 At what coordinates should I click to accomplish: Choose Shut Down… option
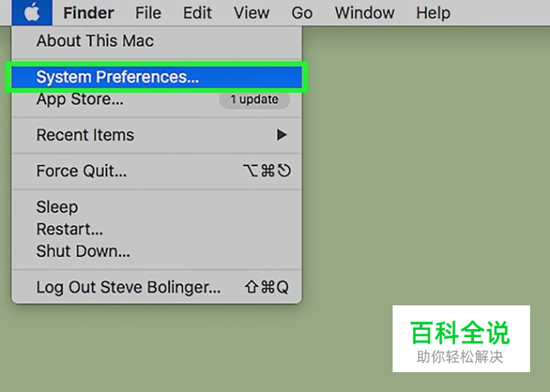click(157, 251)
